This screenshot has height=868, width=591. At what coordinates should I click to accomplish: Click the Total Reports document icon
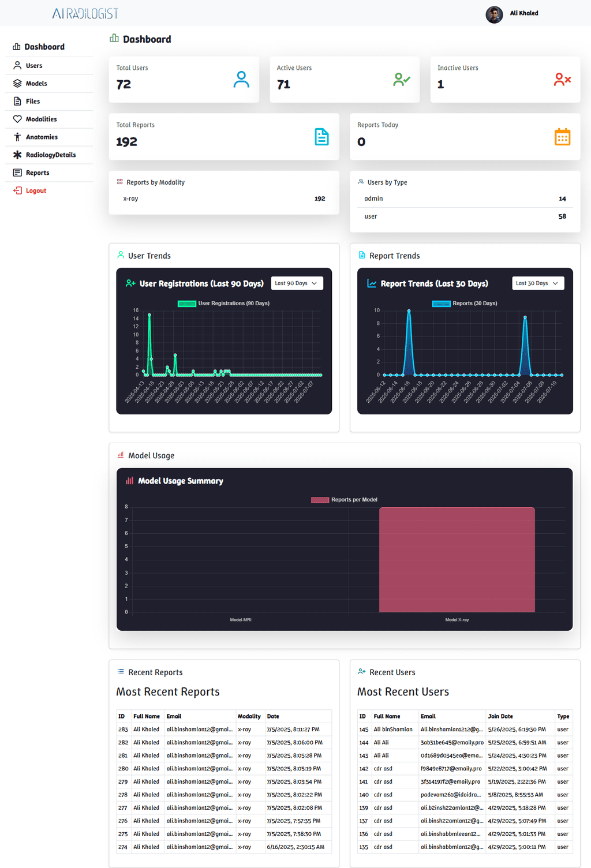(321, 137)
